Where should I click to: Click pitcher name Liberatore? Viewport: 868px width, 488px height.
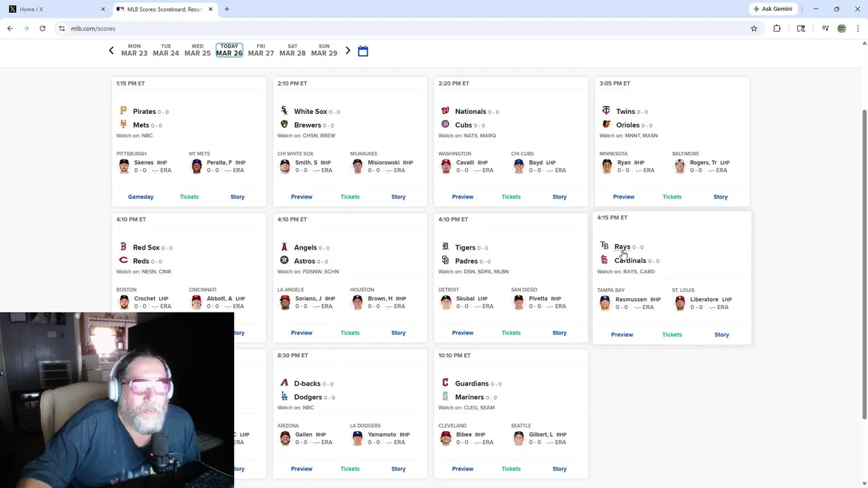coord(705,300)
